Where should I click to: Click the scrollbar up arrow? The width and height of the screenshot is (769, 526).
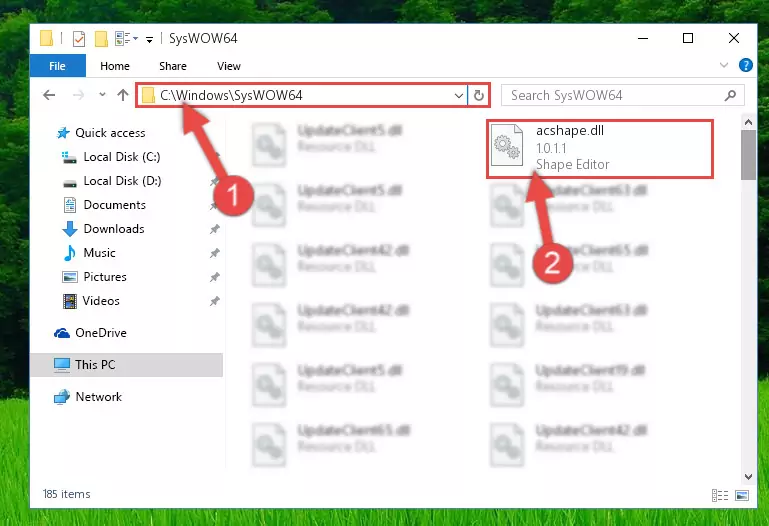(x=748, y=122)
